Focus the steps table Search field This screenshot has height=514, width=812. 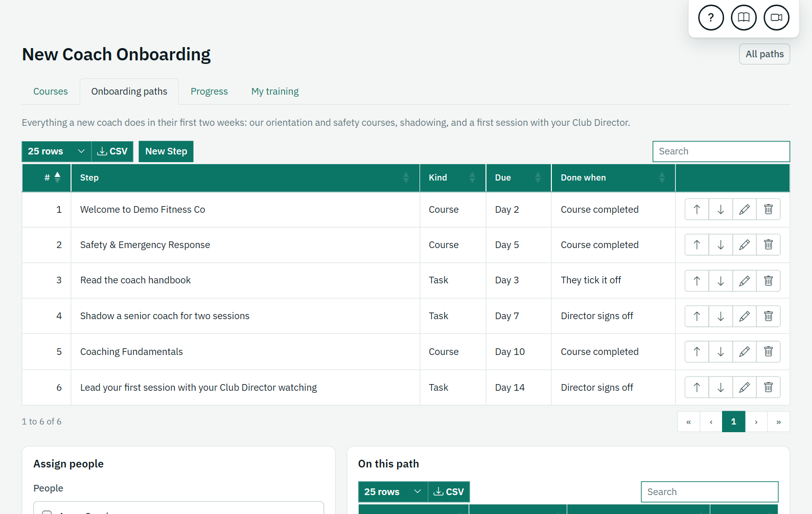click(721, 151)
